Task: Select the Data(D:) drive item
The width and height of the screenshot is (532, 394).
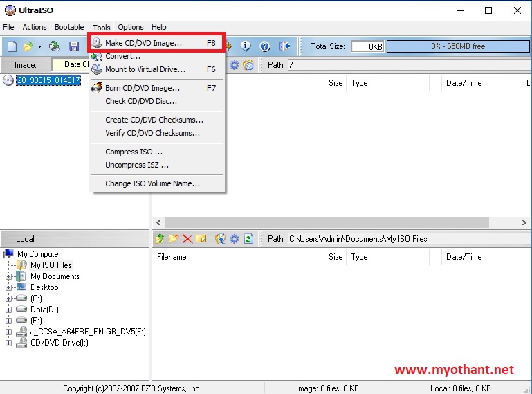Action: tap(44, 310)
